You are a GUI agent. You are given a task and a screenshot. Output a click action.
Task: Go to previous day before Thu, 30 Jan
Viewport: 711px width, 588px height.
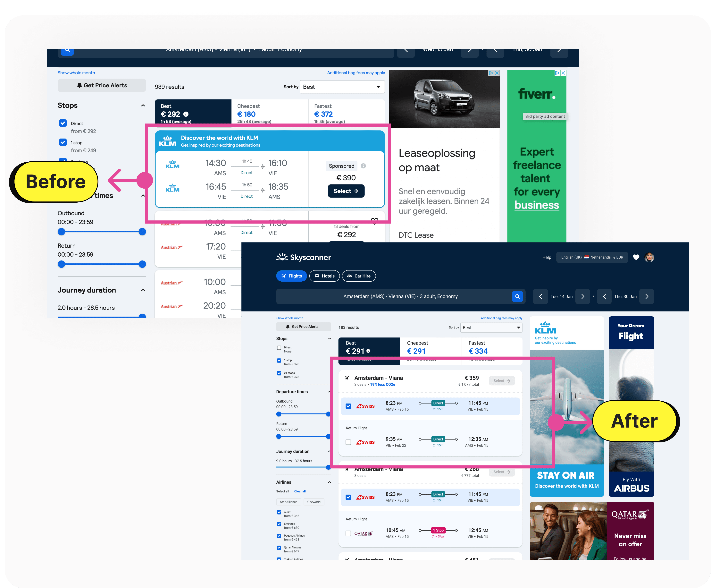(604, 296)
